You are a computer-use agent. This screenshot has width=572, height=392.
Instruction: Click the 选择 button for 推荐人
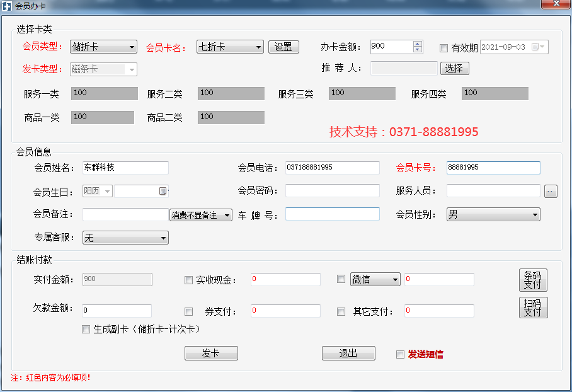[x=454, y=68]
